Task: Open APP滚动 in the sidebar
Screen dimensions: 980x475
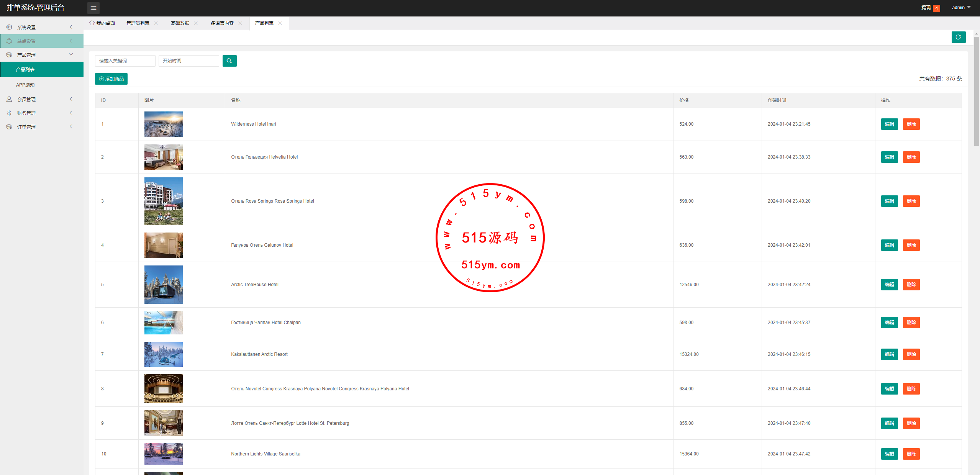Action: click(25, 85)
